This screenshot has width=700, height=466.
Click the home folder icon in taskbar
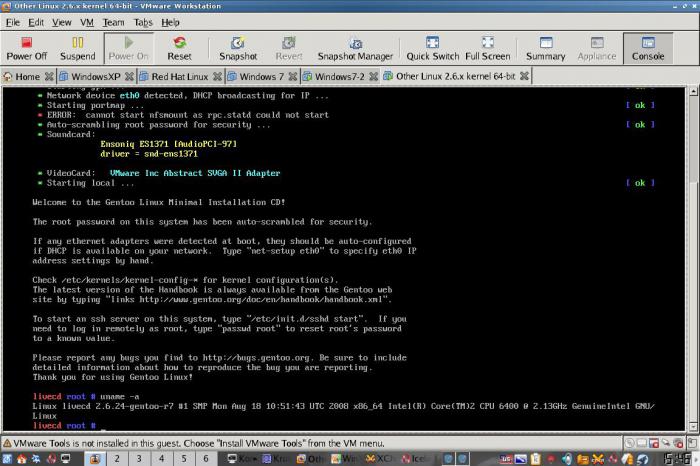tap(21, 459)
